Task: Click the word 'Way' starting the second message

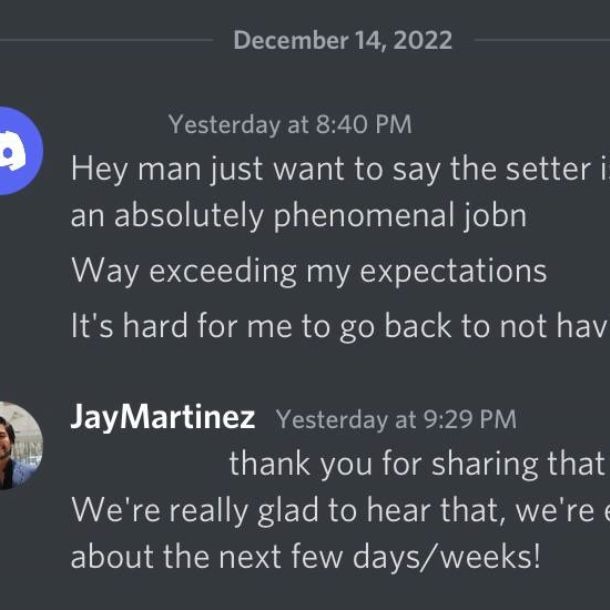Action: click(100, 270)
